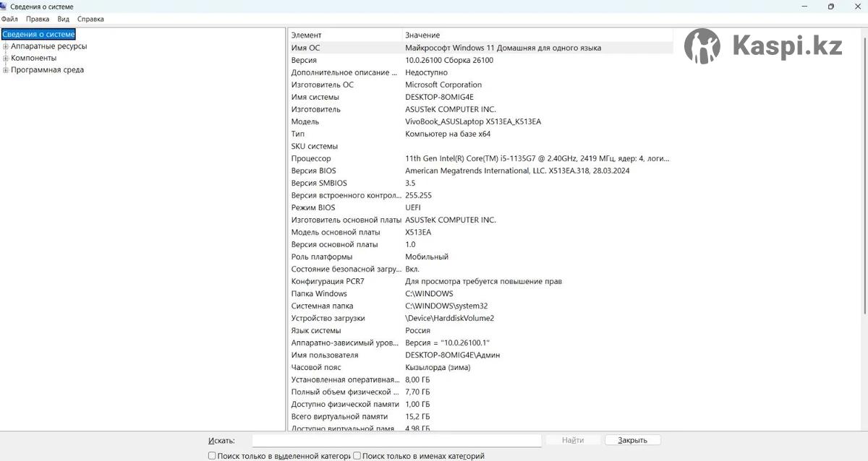Select Сведения о системе root tree item
The image size is (868, 461).
(x=38, y=34)
